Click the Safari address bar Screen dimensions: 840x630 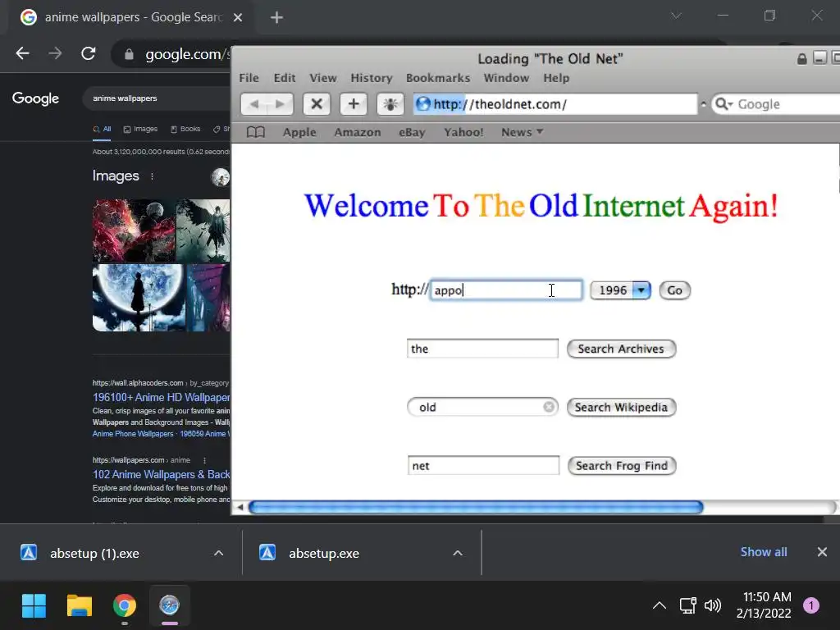pyautogui.click(x=555, y=104)
